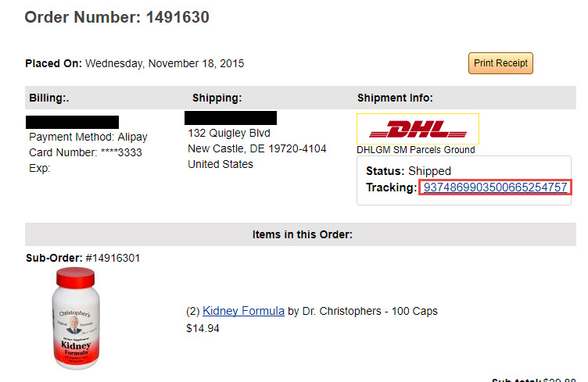588x382 pixels.
Task: Click the Shipping column header
Action: coord(217,98)
